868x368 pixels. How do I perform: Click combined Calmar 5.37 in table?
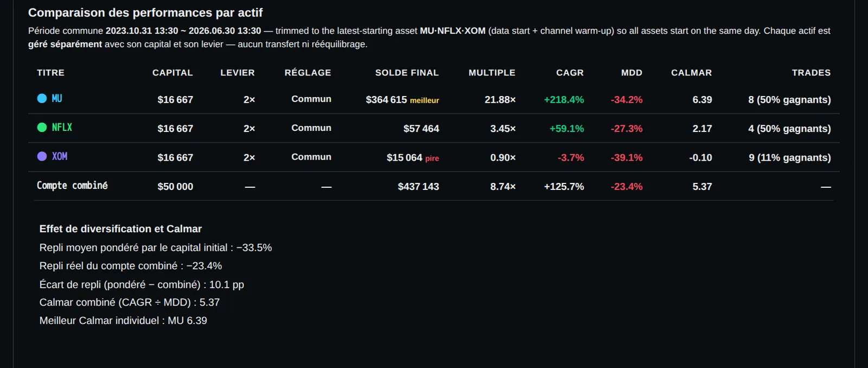(x=702, y=186)
